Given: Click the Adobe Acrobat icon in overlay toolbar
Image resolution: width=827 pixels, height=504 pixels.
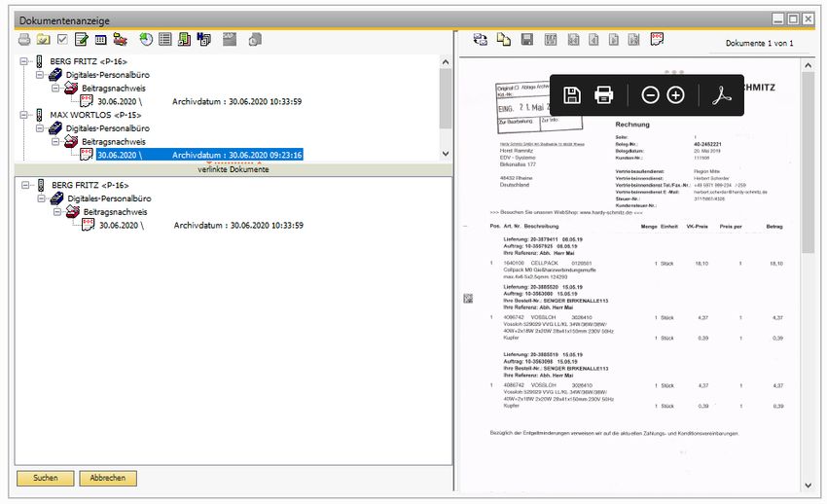Looking at the screenshot, I should click(722, 95).
